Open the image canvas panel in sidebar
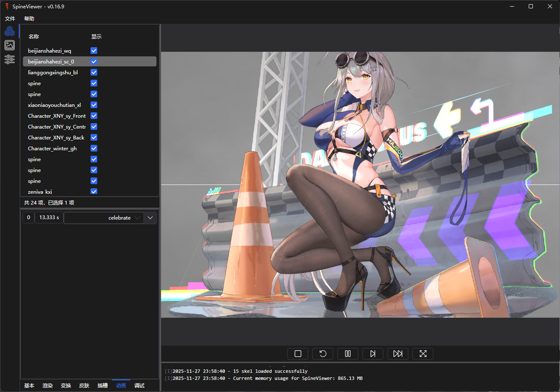The width and height of the screenshot is (560, 392). pyautogui.click(x=10, y=45)
